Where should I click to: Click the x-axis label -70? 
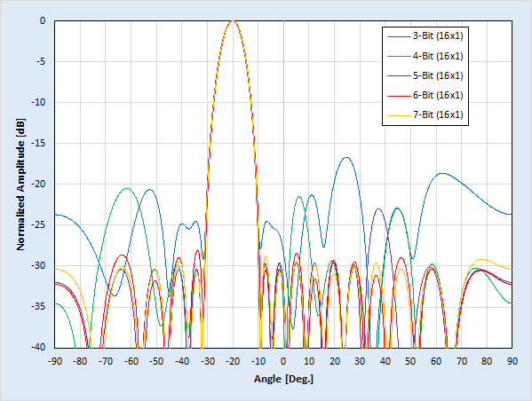[106, 361]
